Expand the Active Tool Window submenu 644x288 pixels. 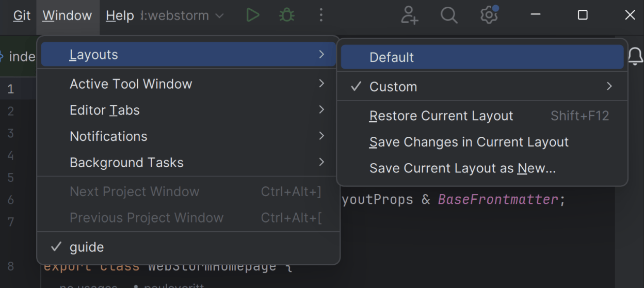pos(131,84)
